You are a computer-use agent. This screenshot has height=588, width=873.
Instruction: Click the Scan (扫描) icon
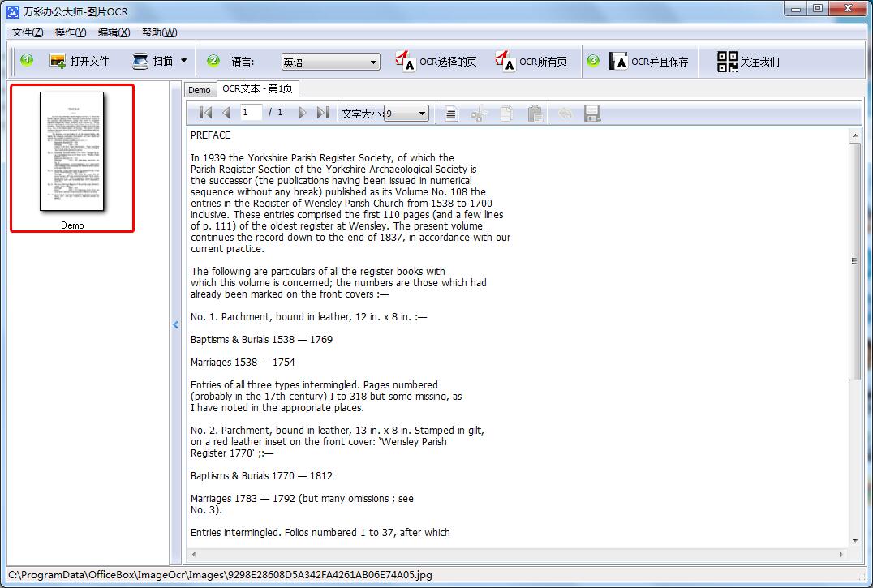pyautogui.click(x=141, y=61)
